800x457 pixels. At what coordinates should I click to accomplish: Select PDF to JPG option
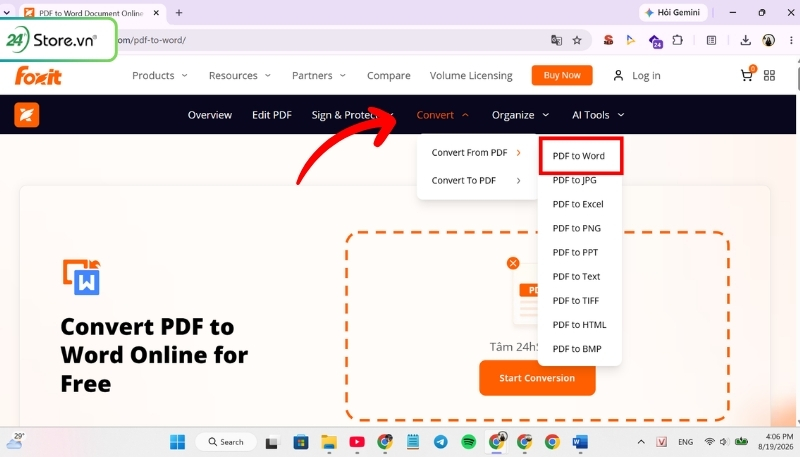(x=574, y=180)
